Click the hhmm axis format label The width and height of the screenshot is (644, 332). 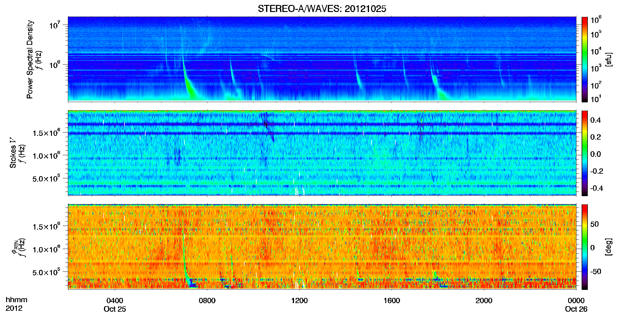[x=16, y=300]
